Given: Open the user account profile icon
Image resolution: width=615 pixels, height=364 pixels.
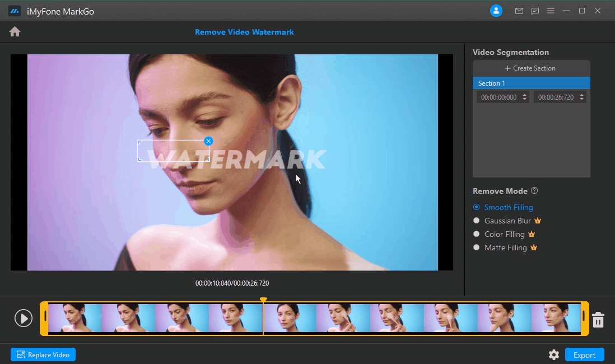Looking at the screenshot, I should pos(496,11).
